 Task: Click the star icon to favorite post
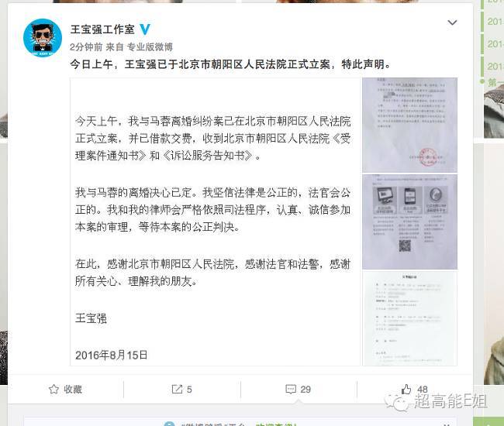54,389
